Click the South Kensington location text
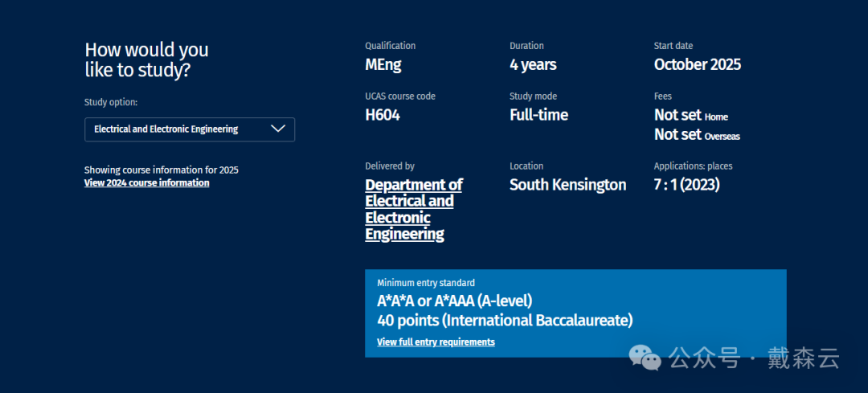Image resolution: width=868 pixels, height=393 pixels. (x=567, y=185)
